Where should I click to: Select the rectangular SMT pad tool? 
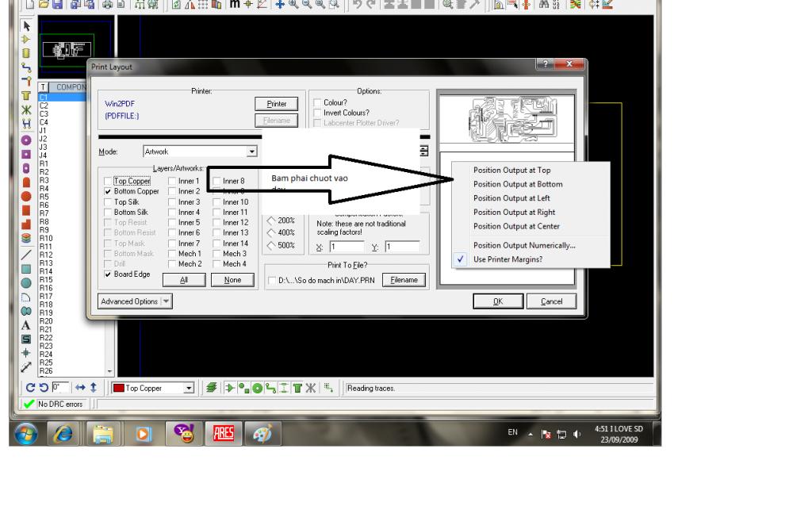(x=26, y=210)
